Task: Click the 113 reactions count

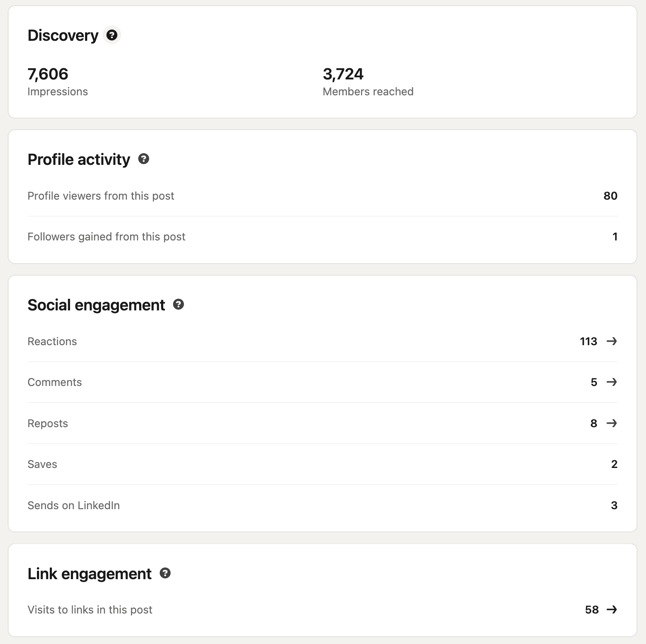Action: [588, 341]
